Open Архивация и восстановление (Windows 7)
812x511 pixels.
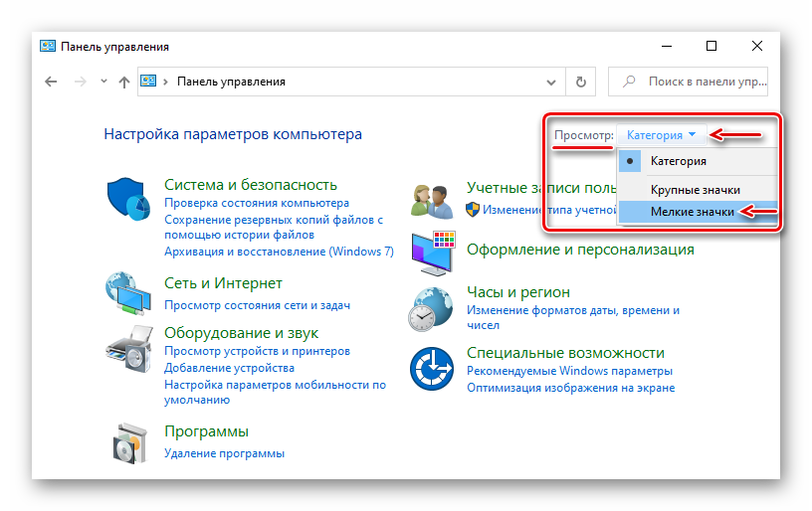point(279,252)
